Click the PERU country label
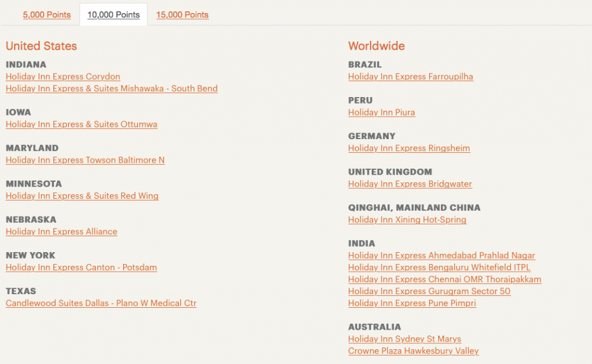This screenshot has height=364, width=592. coord(360,101)
